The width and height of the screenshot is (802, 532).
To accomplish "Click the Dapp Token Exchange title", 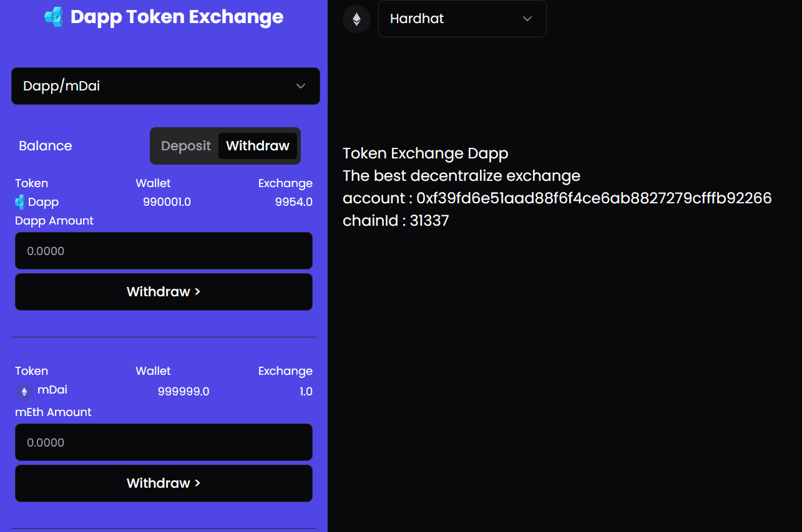I will [177, 17].
